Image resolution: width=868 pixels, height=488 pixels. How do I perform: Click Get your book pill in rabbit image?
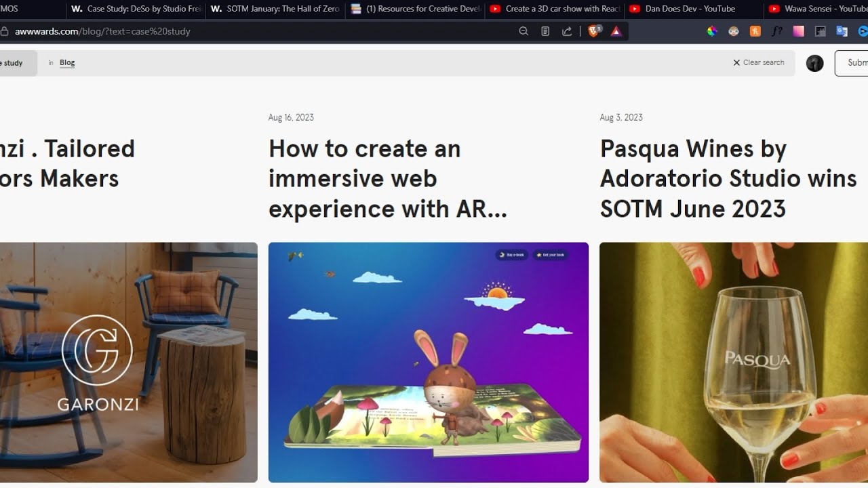tap(550, 255)
